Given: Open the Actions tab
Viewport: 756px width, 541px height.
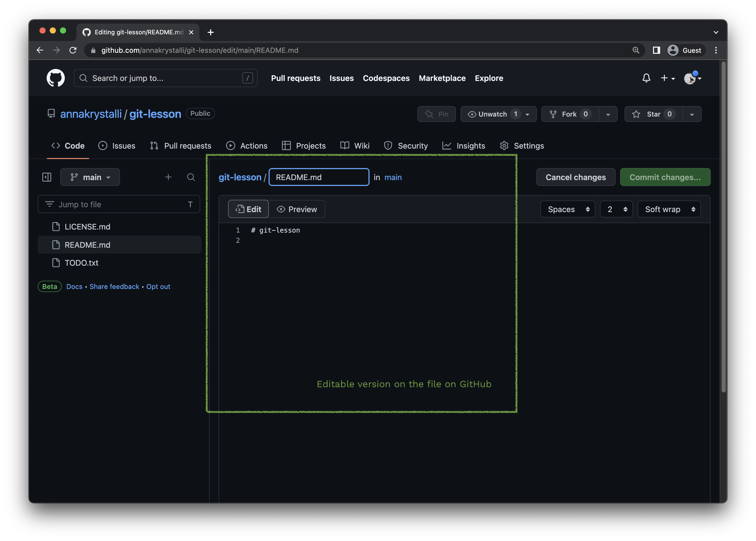Looking at the screenshot, I should pos(247,145).
